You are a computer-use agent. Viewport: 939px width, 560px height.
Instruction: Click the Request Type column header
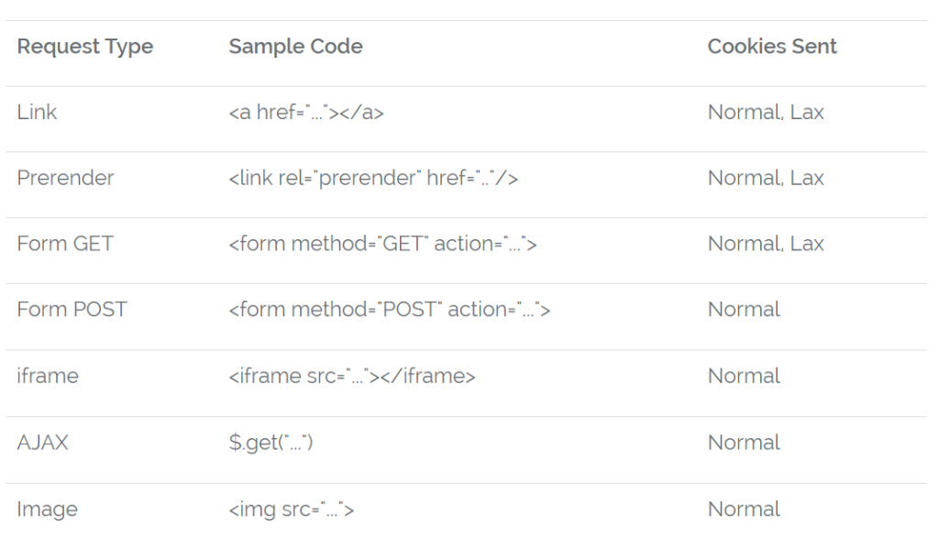click(85, 47)
